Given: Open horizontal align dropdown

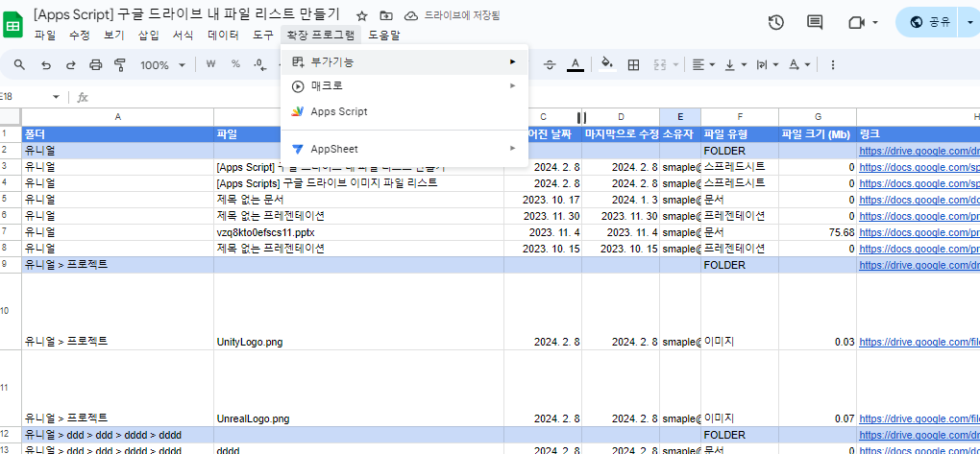Looking at the screenshot, I should [x=703, y=65].
